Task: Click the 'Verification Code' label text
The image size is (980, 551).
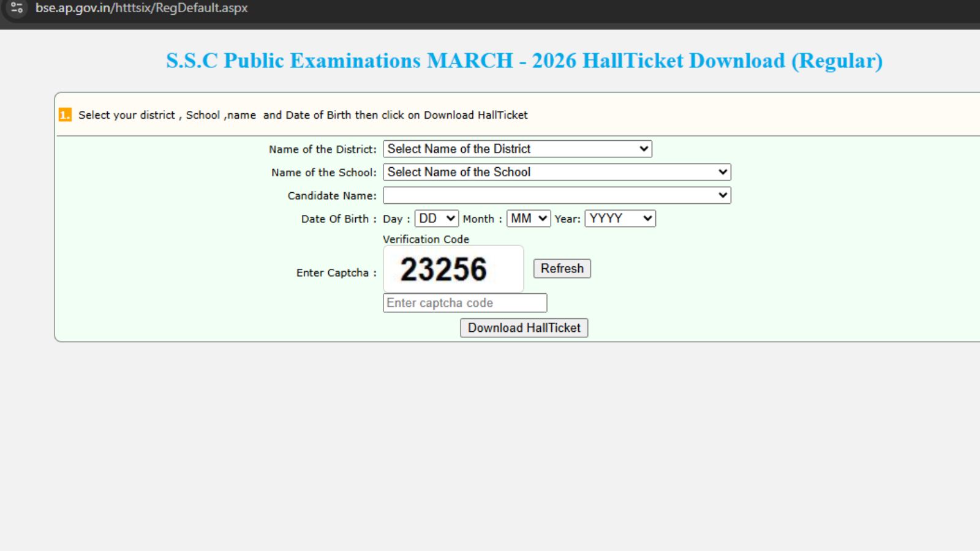Action: (426, 239)
